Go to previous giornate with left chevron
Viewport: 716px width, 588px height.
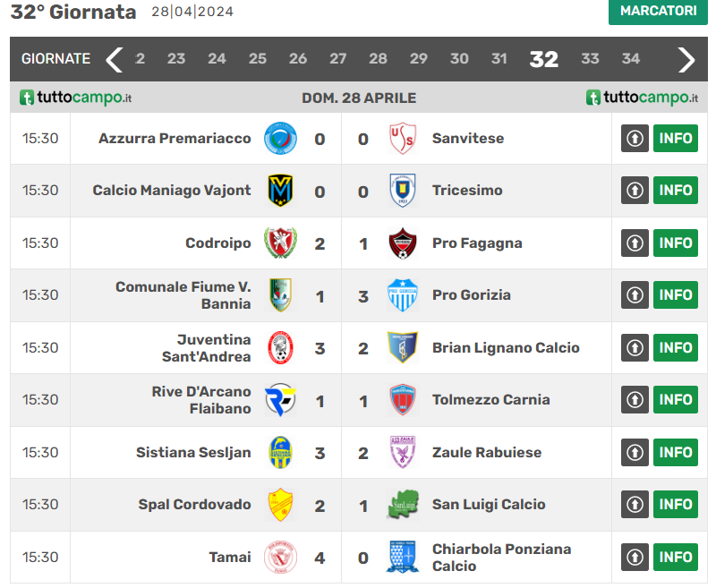[x=115, y=59]
